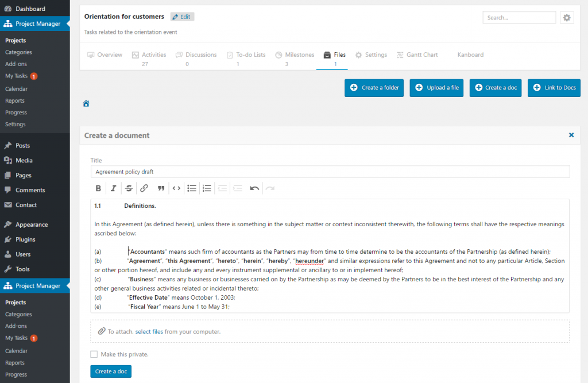Select the strikethrough formatting icon
Viewport: 588px width, 383px height.
(x=129, y=188)
